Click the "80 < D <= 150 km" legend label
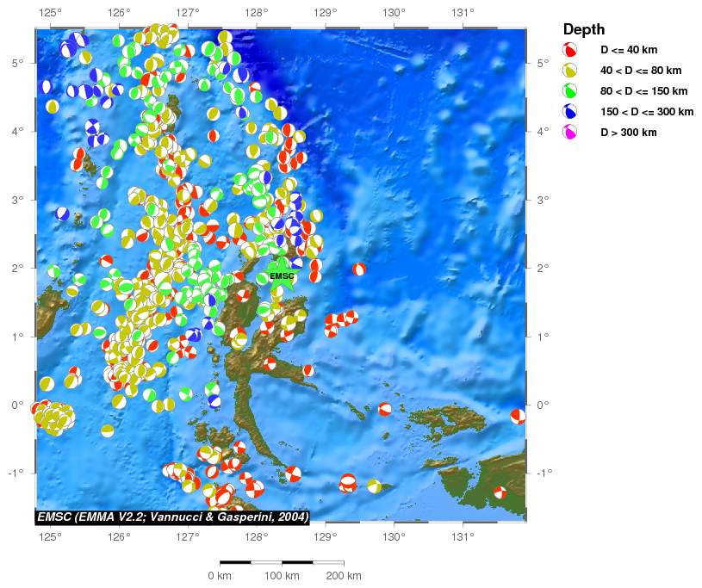The height and width of the screenshot is (588, 702). [643, 91]
